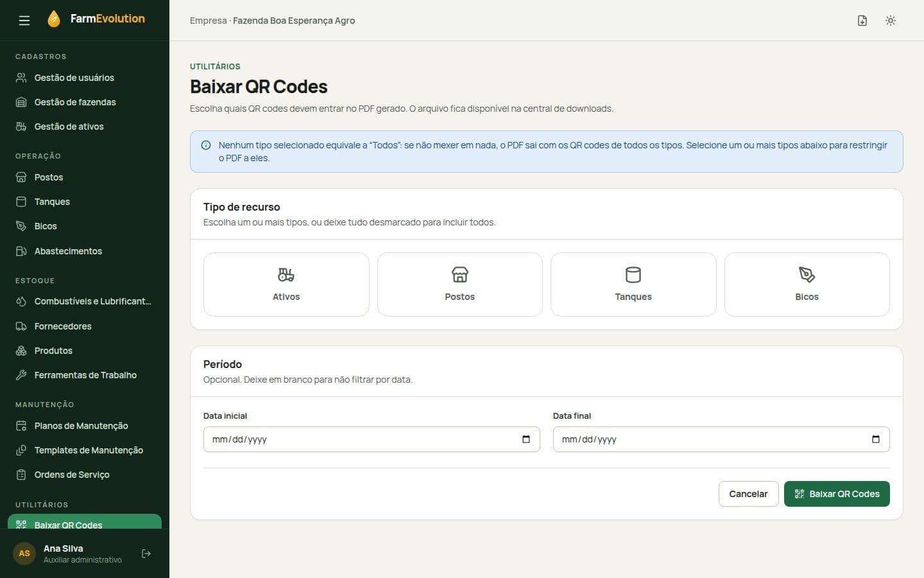The image size is (924, 578).
Task: Select Baixar QR Codes sidebar item
Action: point(85,522)
